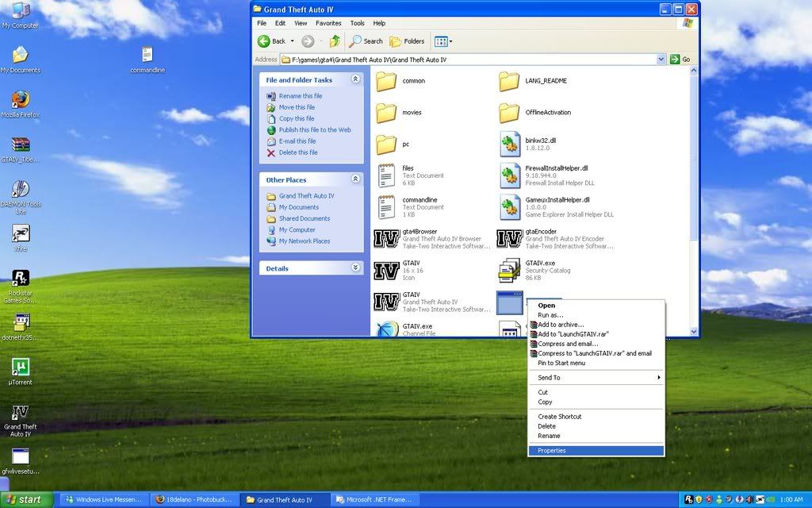Click scrollbar up arrow in Explorer
The image size is (812, 508).
pyautogui.click(x=694, y=71)
